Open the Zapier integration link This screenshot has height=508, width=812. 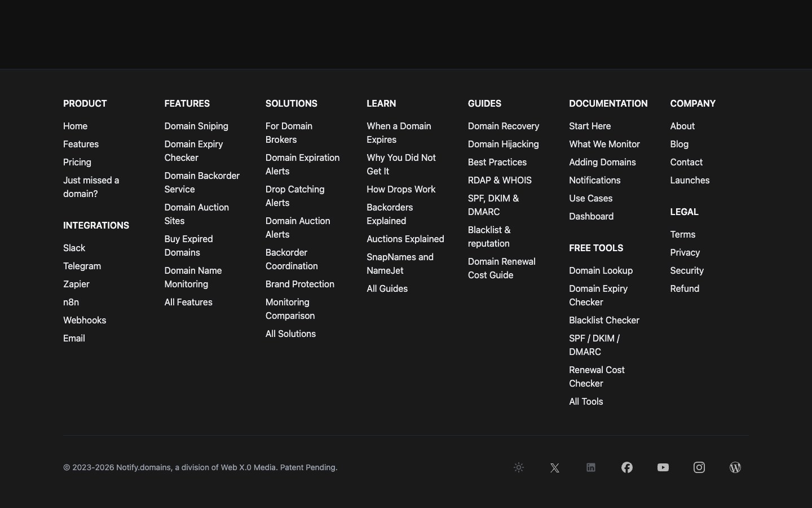click(76, 284)
